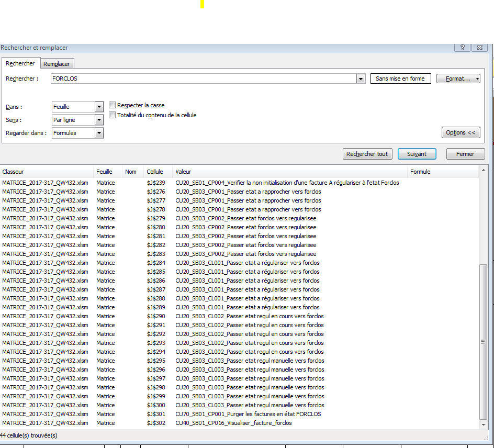
Task: Select result row for cell $J$276
Action: tap(240, 192)
